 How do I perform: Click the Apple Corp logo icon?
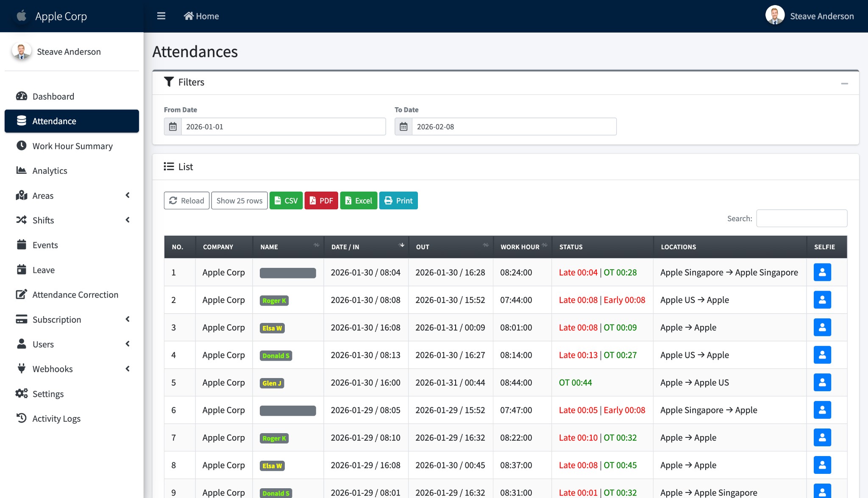click(22, 16)
